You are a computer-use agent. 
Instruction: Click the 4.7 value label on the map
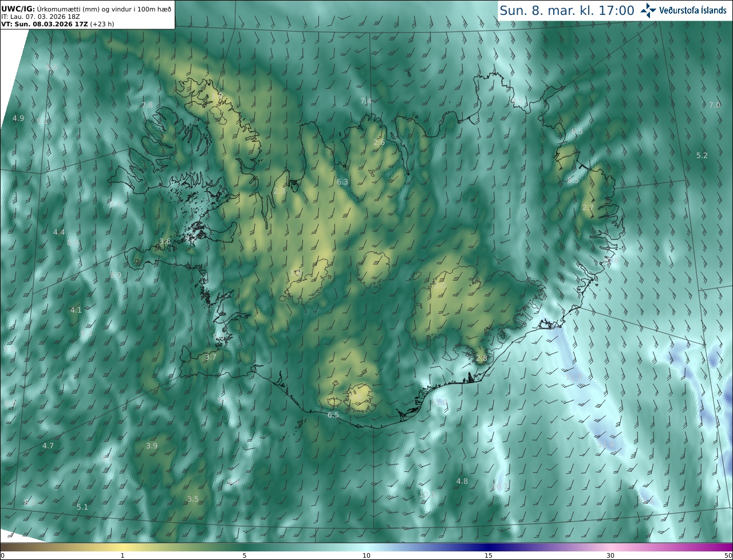(48, 445)
